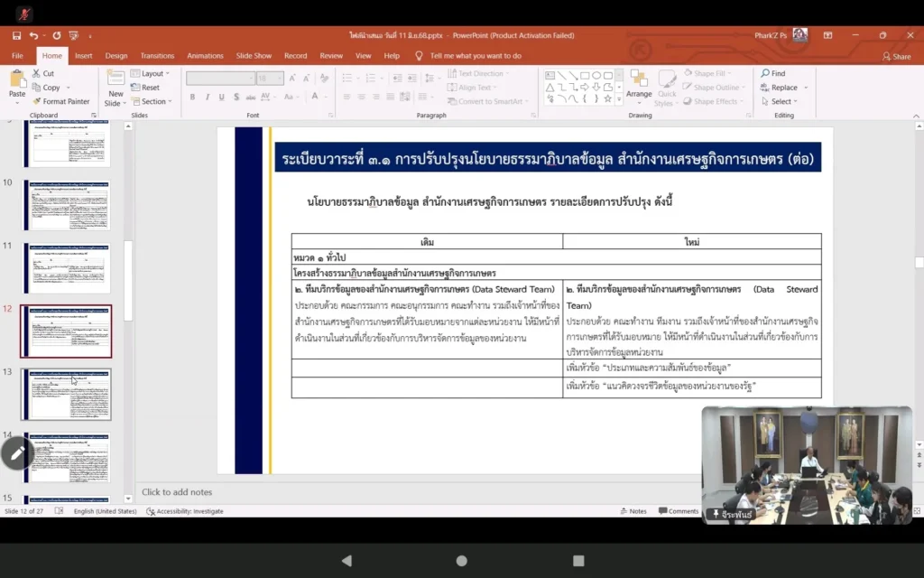Image resolution: width=924 pixels, height=578 pixels.
Task: Toggle bullet list formatting
Action: [x=349, y=78]
